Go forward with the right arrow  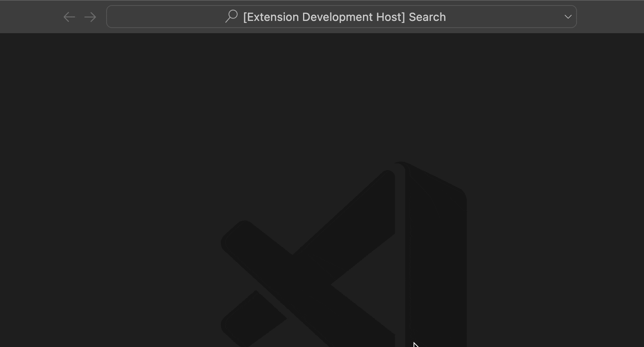click(x=90, y=17)
